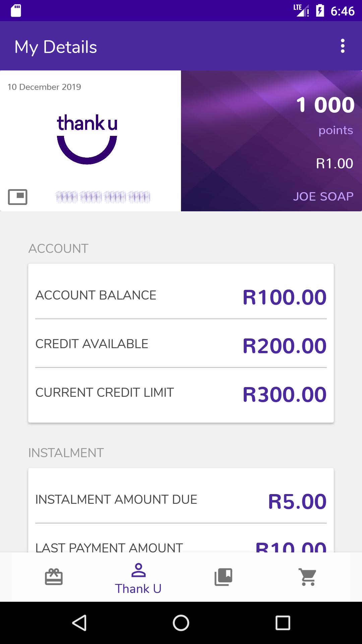Tap the JOE SOAP cardholder name
The height and width of the screenshot is (644, 362).
[x=323, y=196]
